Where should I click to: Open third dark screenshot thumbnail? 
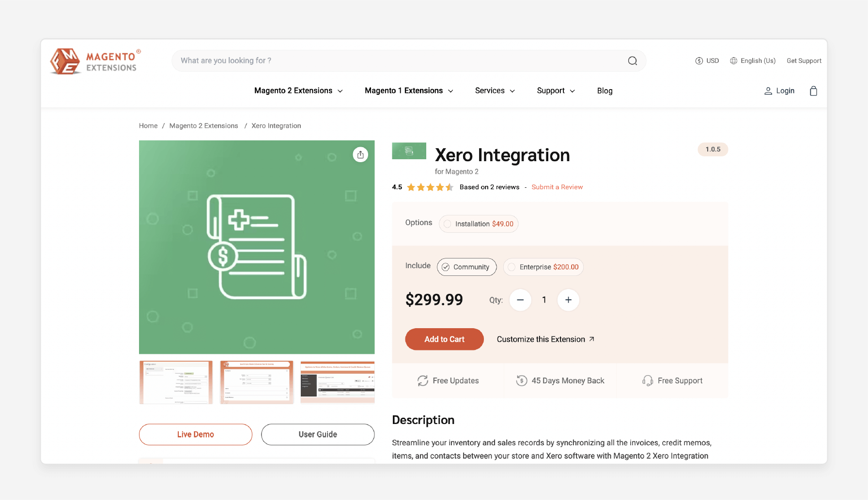tap(338, 382)
